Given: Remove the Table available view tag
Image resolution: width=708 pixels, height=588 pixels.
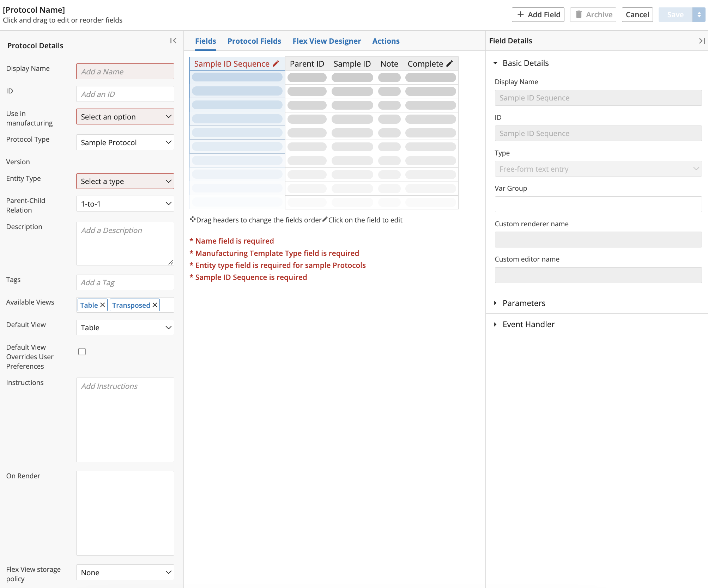Looking at the screenshot, I should [103, 305].
